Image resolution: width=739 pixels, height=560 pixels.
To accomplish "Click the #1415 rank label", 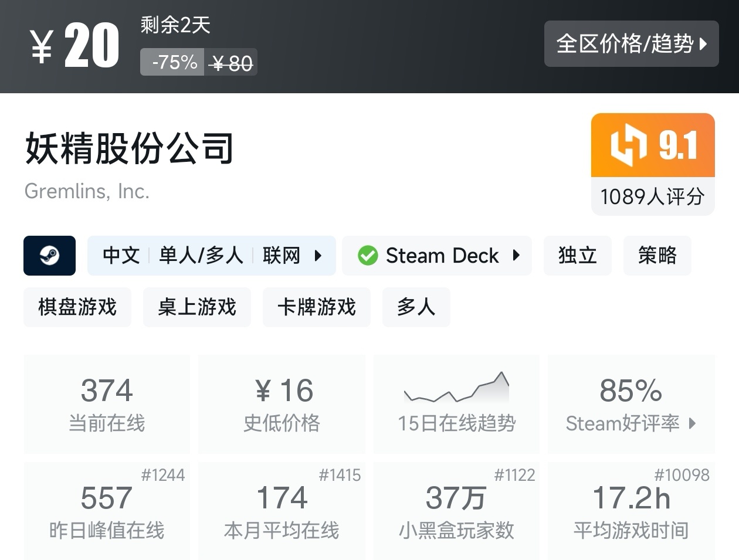I will [340, 475].
